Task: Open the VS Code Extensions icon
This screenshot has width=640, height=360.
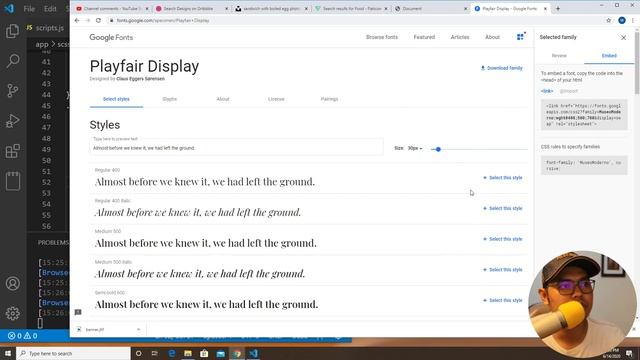Action: click(x=13, y=151)
